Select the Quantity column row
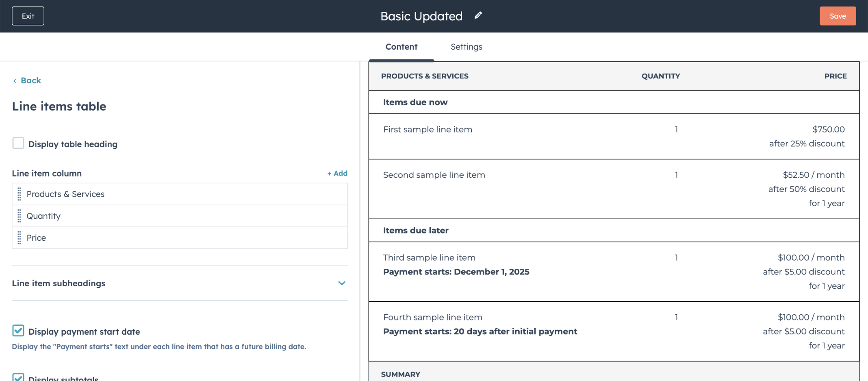The height and width of the screenshot is (381, 868). pos(180,216)
